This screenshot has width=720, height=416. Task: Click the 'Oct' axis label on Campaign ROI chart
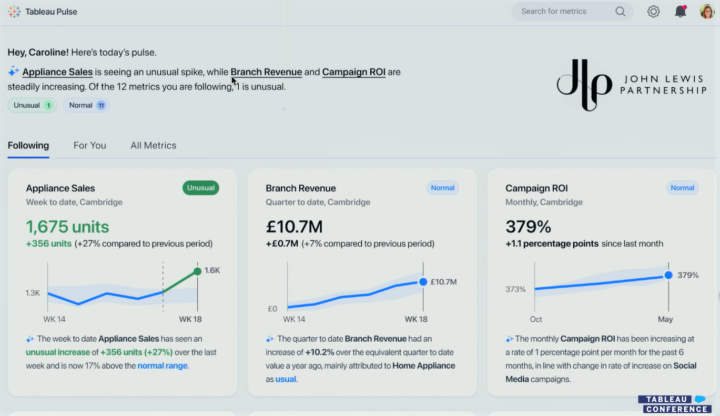[536, 319]
